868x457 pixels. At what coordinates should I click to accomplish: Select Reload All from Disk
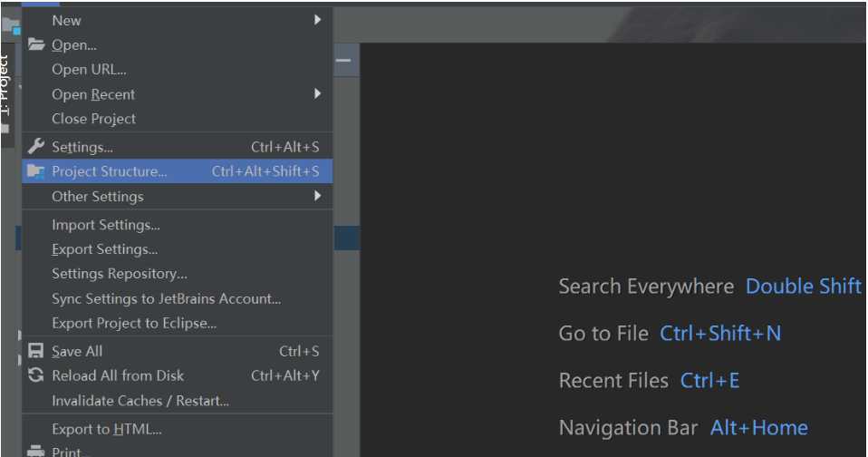pyautogui.click(x=178, y=375)
